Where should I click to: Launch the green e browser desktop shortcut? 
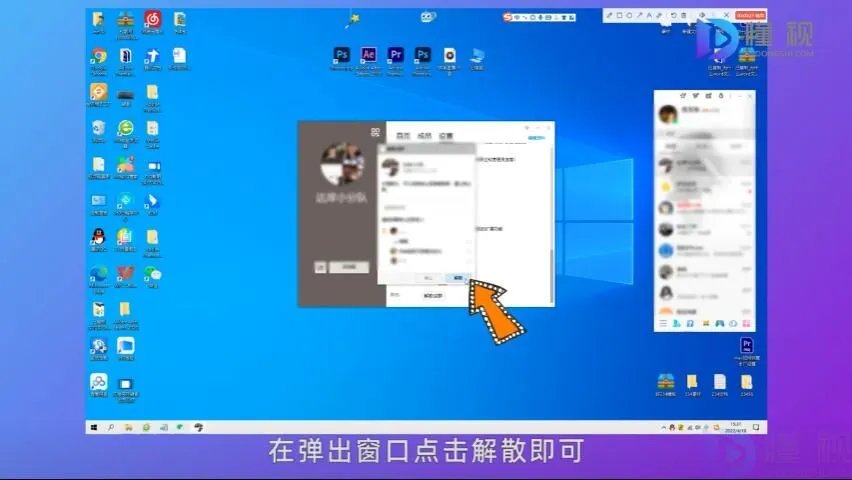tap(126, 128)
